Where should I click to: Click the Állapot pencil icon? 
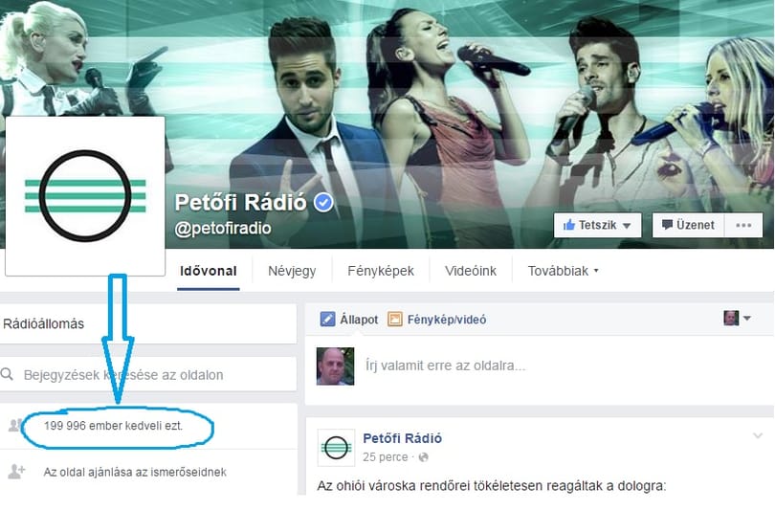point(327,320)
